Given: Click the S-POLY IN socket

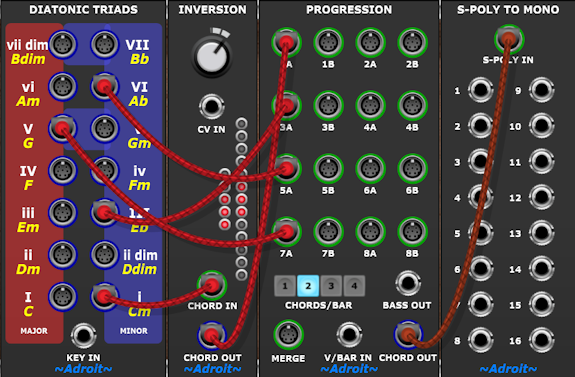Looking at the screenshot, I should pyautogui.click(x=509, y=39).
